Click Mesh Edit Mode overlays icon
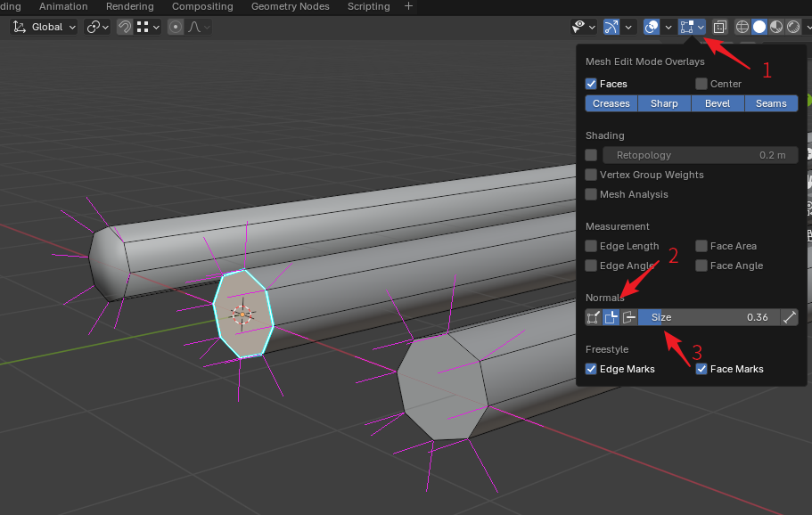This screenshot has height=515, width=812. pyautogui.click(x=687, y=27)
